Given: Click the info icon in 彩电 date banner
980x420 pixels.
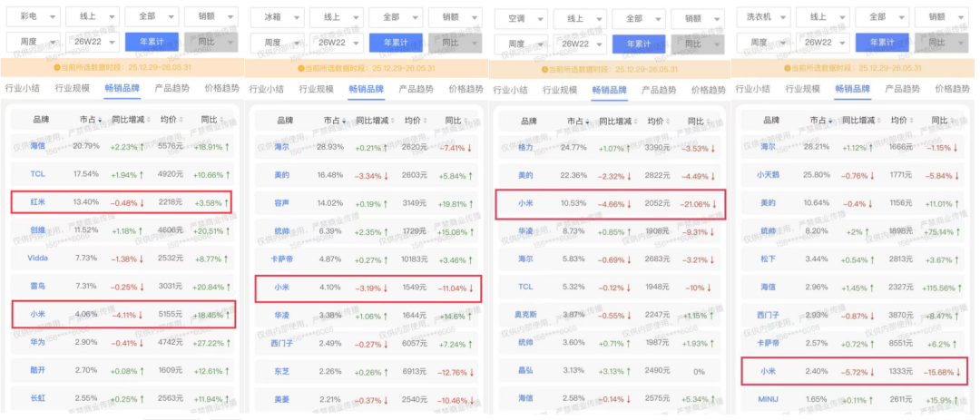Looking at the screenshot, I should point(56,67).
